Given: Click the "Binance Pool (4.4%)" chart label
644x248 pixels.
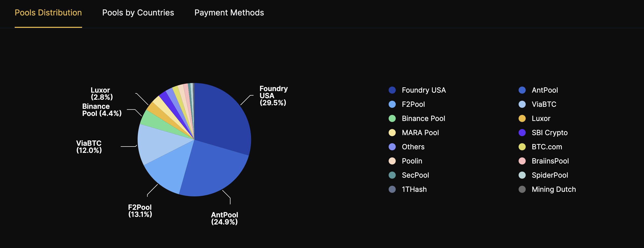Looking at the screenshot, I should [102, 110].
